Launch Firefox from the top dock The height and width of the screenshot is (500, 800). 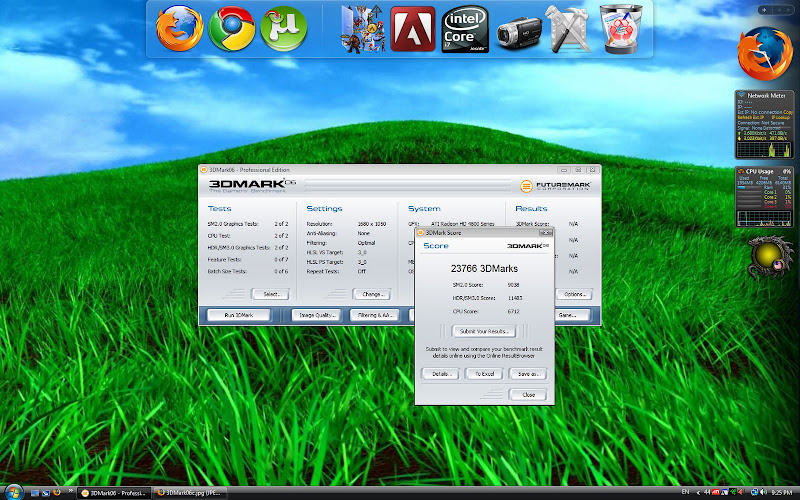click(x=180, y=28)
